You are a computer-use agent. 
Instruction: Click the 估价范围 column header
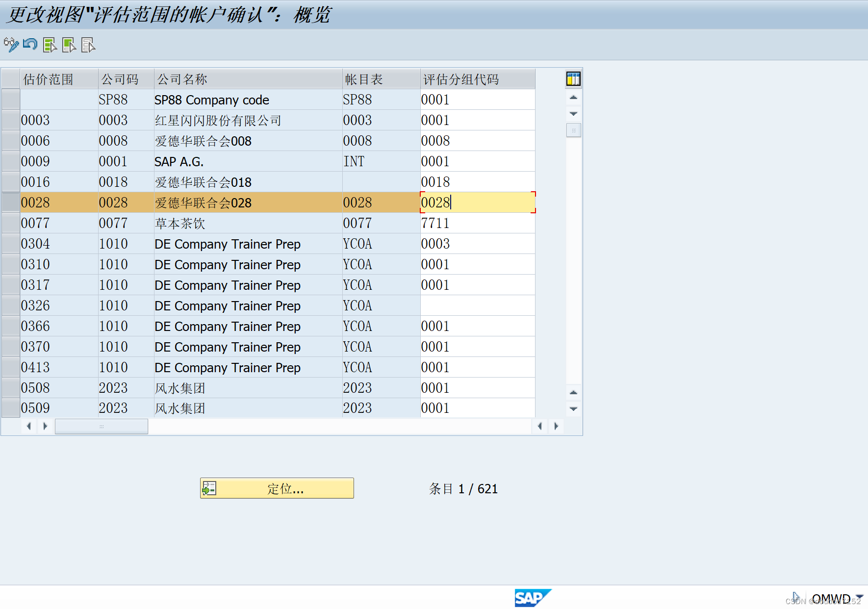tap(48, 78)
